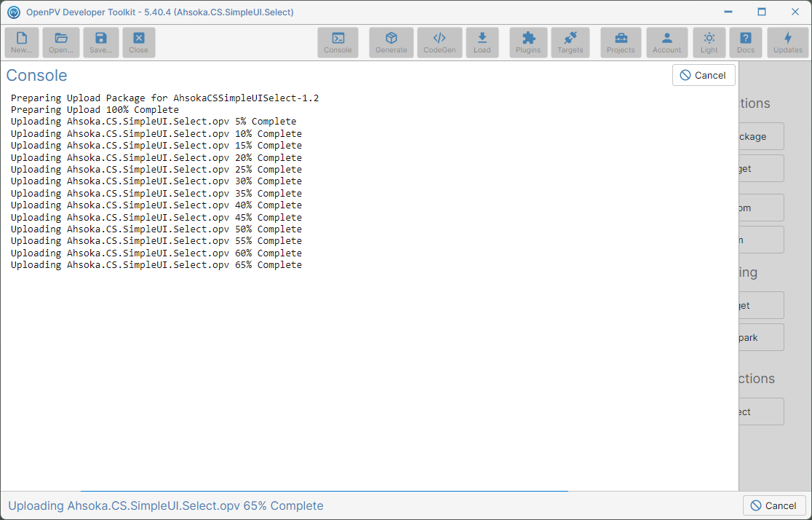The width and height of the screenshot is (812, 520).
Task: Click the 'Uploading ... 65% Complete' status bar text
Action: [166, 505]
